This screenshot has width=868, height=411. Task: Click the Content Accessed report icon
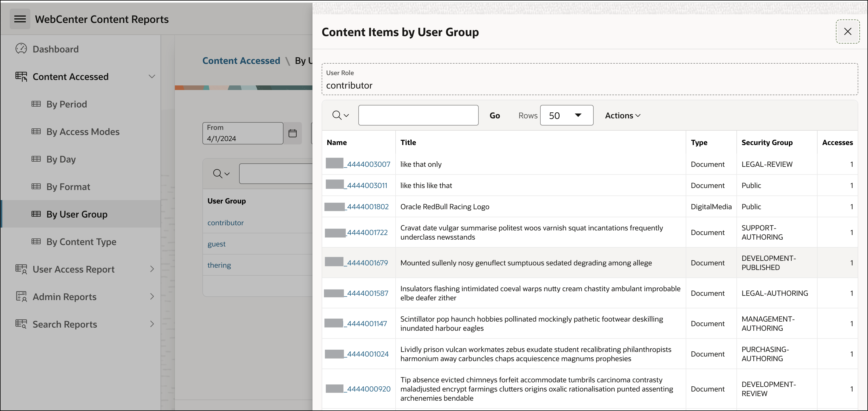coord(21,77)
